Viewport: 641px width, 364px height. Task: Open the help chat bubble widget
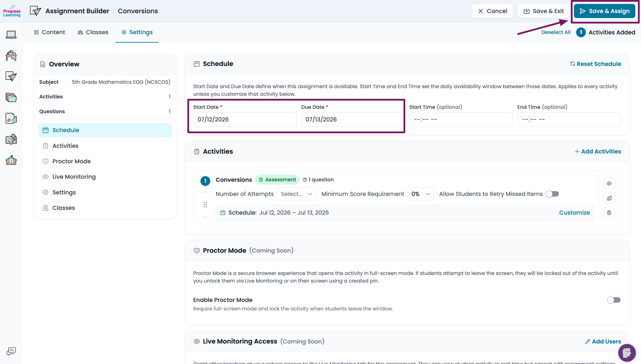pos(627,353)
